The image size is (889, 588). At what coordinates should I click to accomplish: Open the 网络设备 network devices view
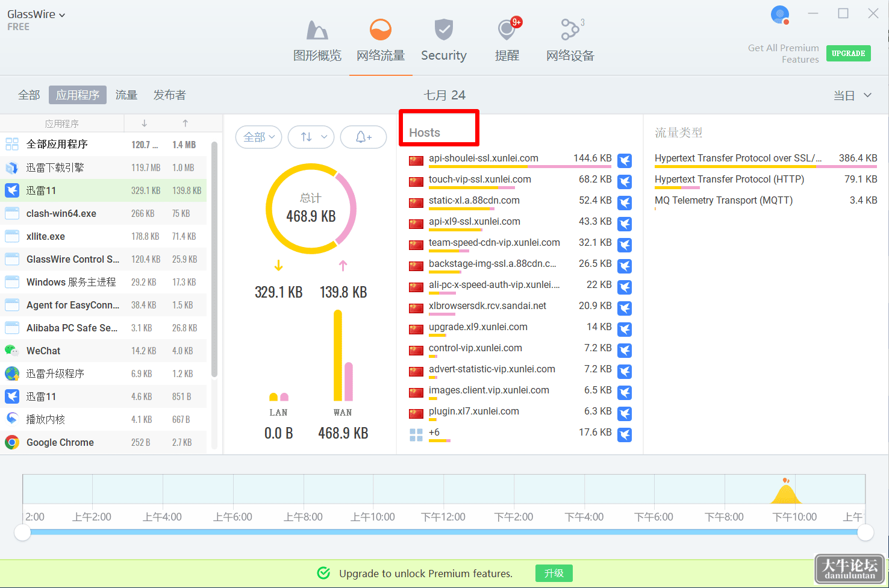point(570,41)
